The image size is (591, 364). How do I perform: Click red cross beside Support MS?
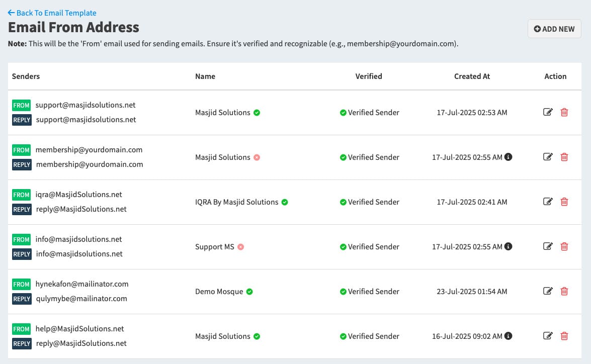[x=240, y=247]
